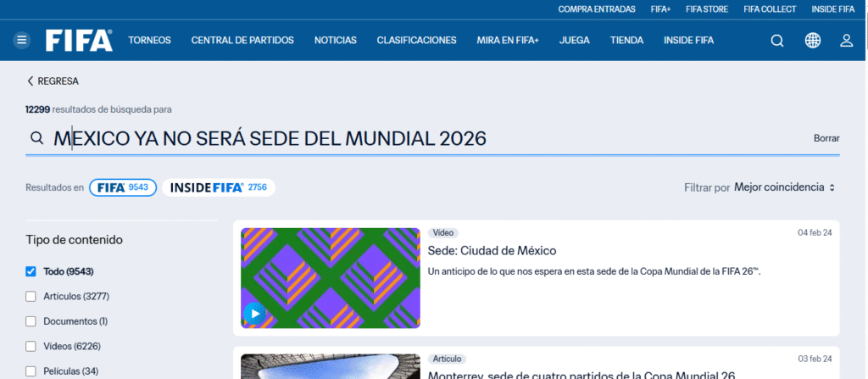868x379 pixels.
Task: Open the TORNEOS menu
Action: click(149, 40)
